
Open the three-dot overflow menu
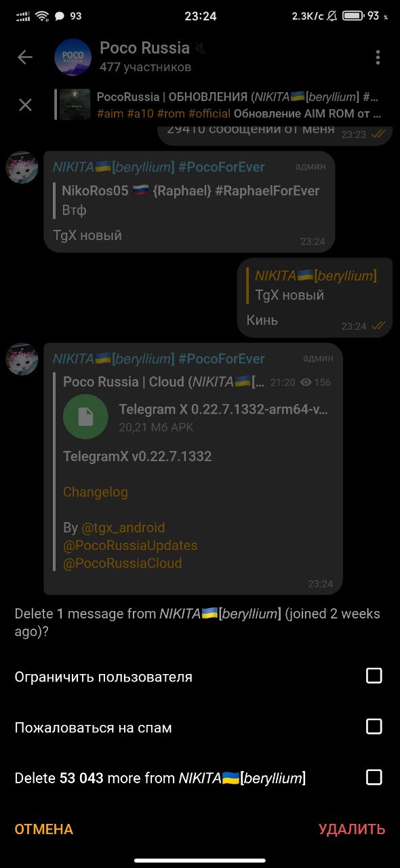point(378,58)
